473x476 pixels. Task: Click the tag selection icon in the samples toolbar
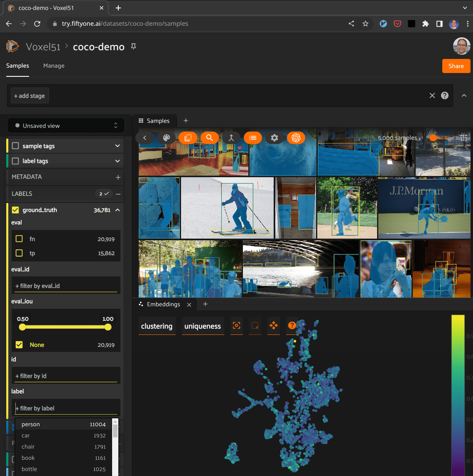tap(188, 138)
